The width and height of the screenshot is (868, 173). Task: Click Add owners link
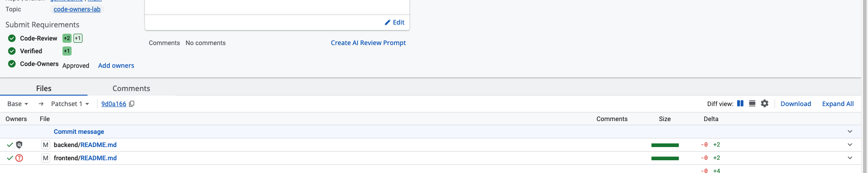coord(116,66)
